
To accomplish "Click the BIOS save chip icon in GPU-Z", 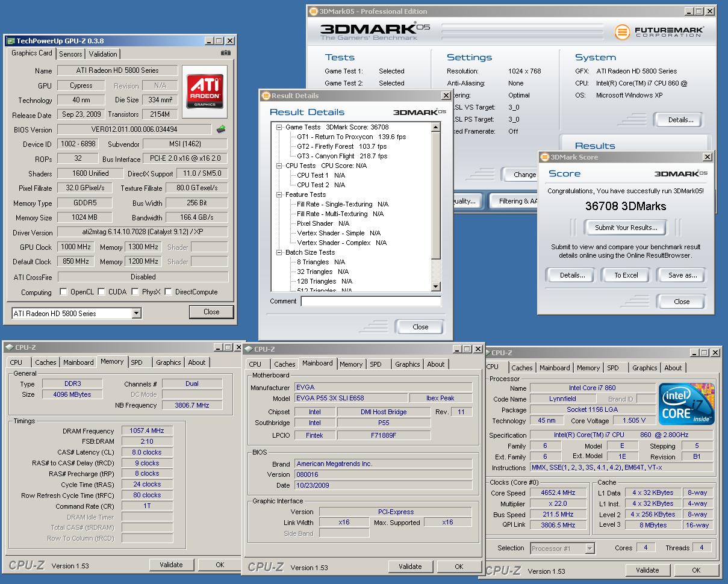I will point(222,129).
